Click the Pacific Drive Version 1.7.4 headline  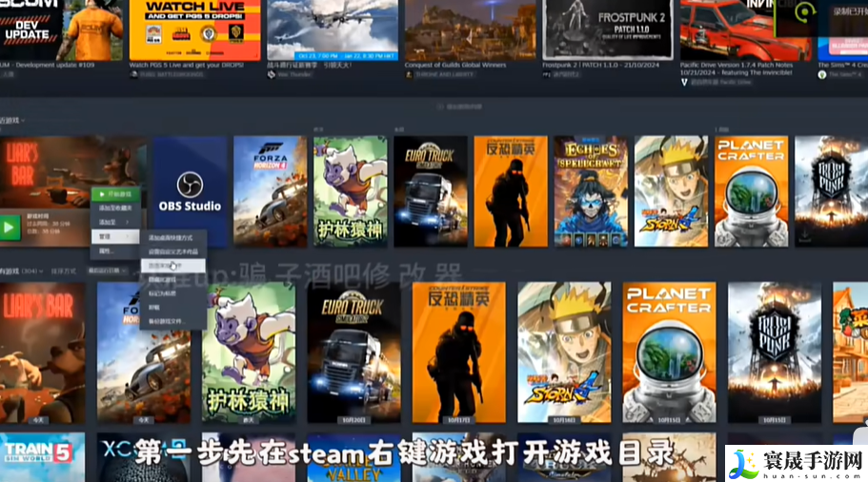[x=737, y=68]
